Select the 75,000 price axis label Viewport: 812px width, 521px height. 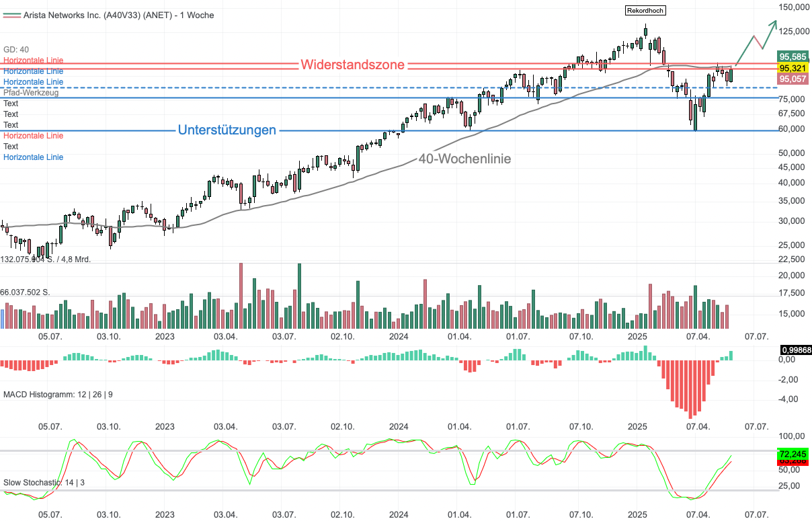tap(791, 99)
